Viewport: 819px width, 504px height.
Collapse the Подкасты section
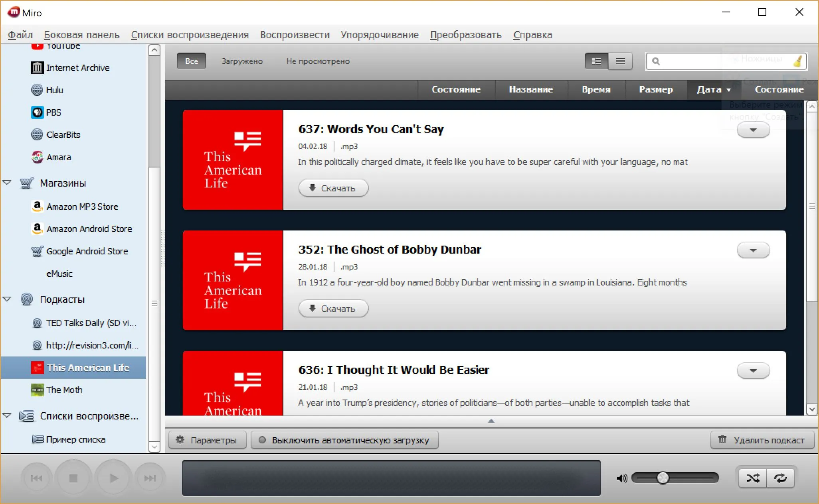7,299
